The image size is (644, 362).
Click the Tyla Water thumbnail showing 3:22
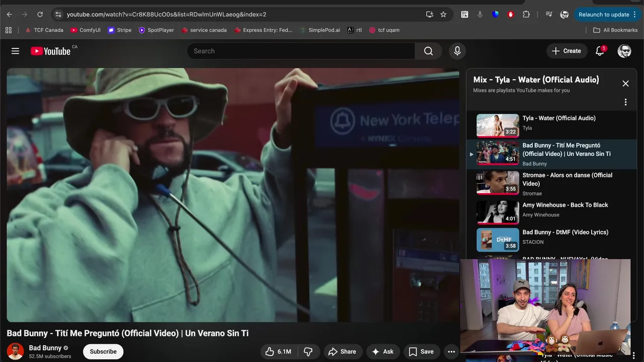point(498,126)
